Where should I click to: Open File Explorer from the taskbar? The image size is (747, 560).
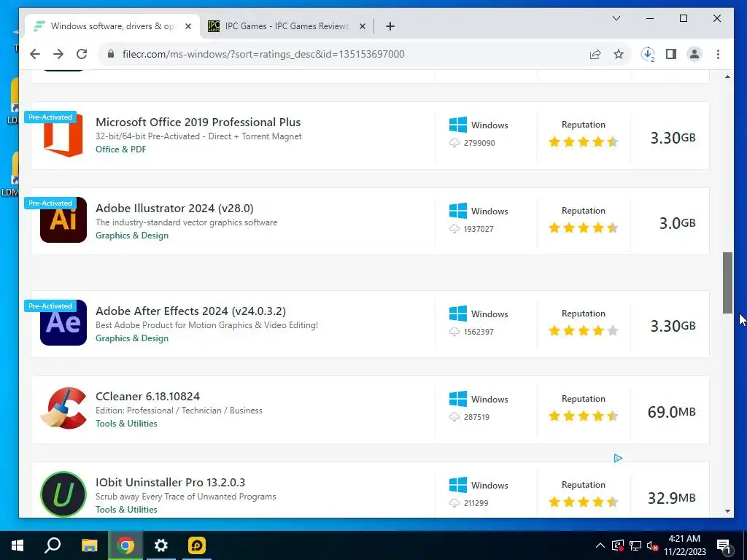pos(89,545)
